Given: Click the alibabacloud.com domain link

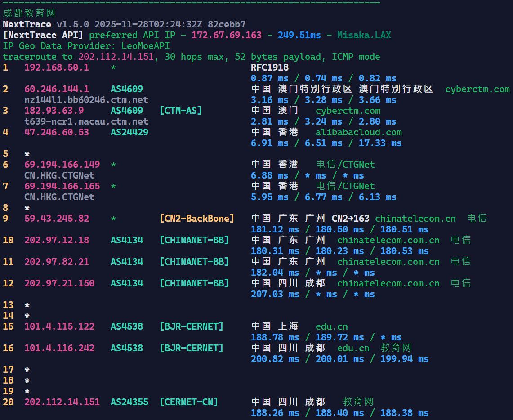Looking at the screenshot, I should click(358, 132).
